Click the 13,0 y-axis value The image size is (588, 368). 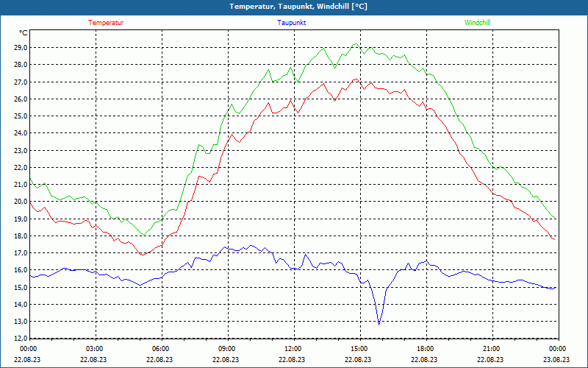(x=21, y=322)
